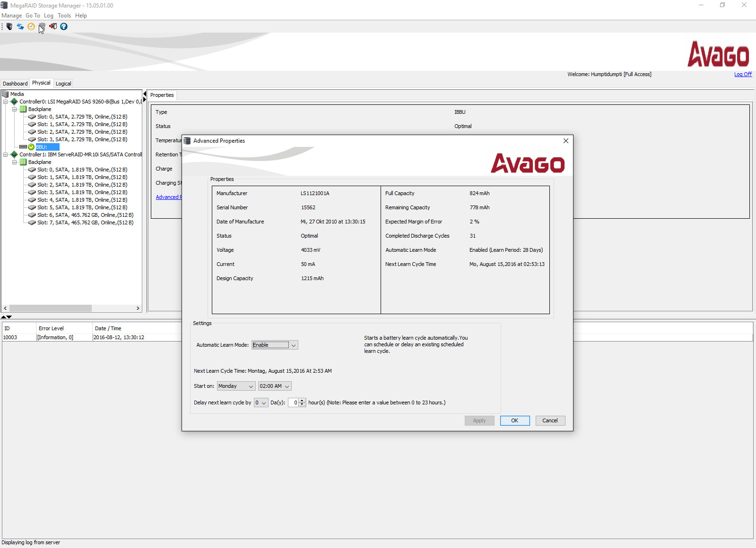Open help via the blue question icon
The height and width of the screenshot is (548, 756).
[64, 26]
